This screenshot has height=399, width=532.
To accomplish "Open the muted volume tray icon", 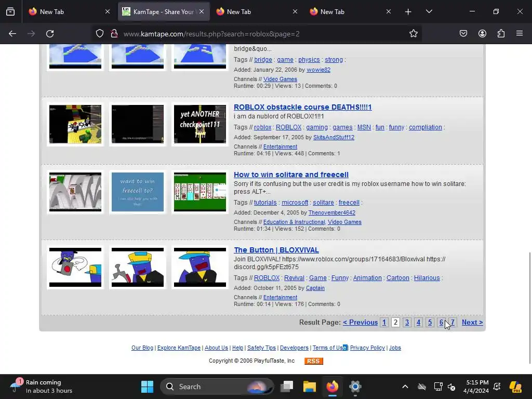I will [451, 387].
